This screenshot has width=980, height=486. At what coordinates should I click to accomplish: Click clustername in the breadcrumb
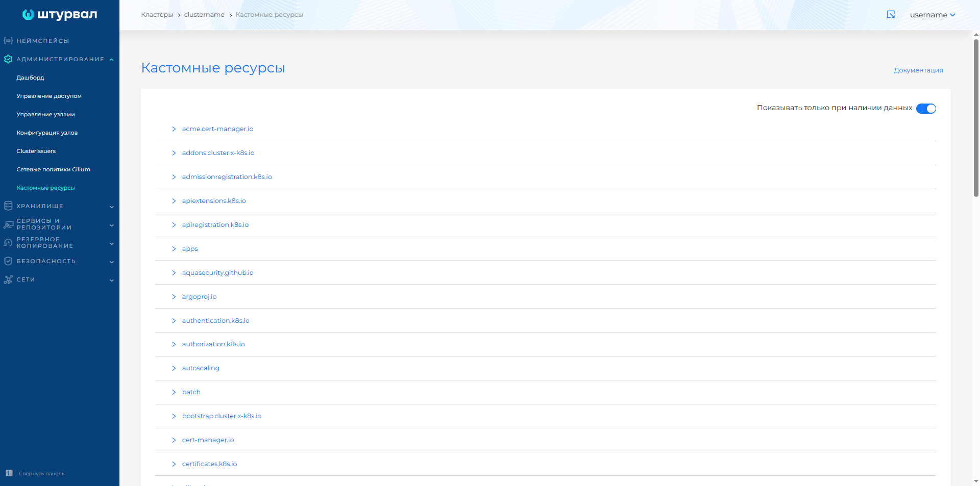[204, 15]
